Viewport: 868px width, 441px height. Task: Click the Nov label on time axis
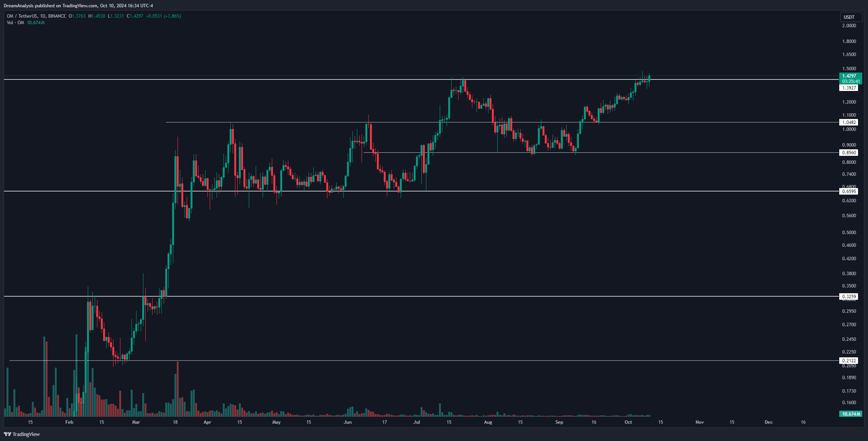(x=699, y=422)
